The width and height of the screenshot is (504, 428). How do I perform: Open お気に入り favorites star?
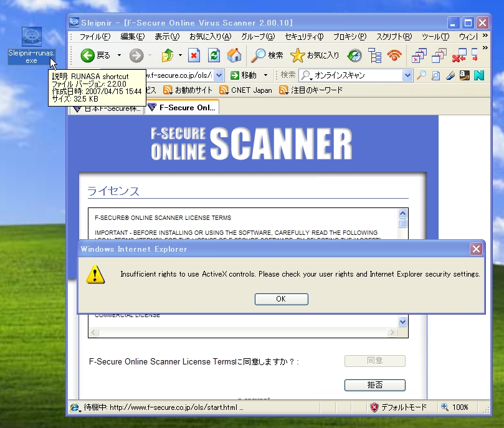pyautogui.click(x=315, y=55)
